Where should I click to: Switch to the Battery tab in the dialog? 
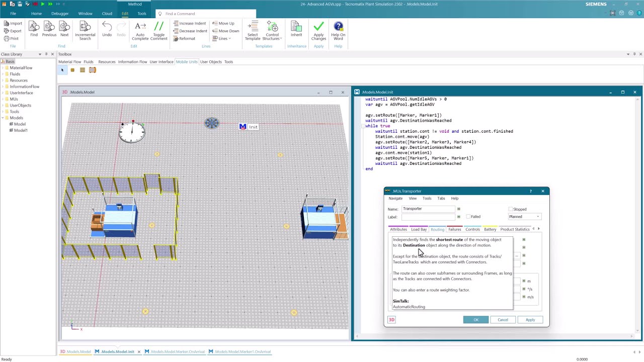pyautogui.click(x=490, y=229)
